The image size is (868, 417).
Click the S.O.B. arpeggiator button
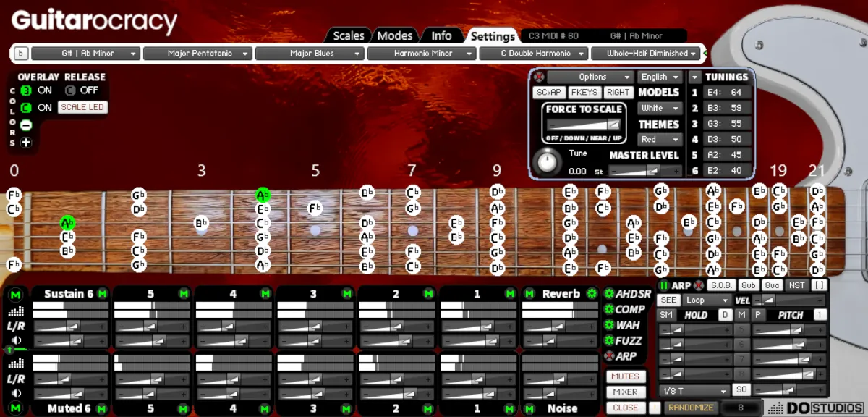[720, 285]
